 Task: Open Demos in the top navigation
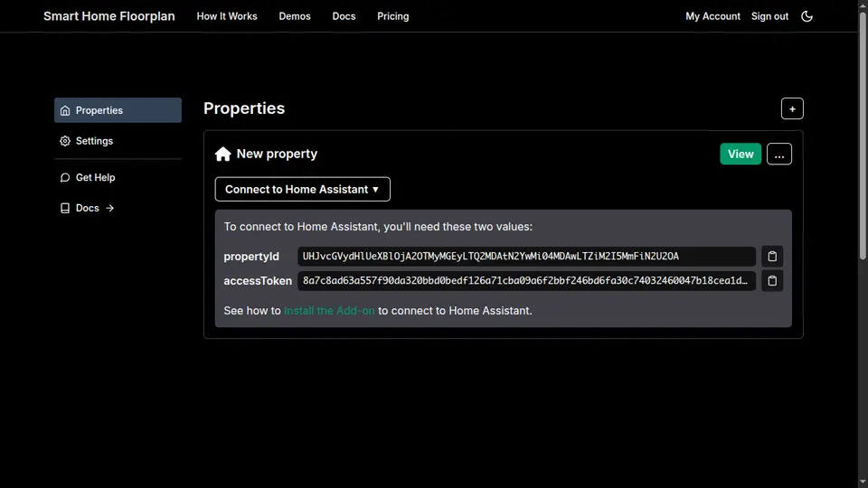[x=295, y=16]
